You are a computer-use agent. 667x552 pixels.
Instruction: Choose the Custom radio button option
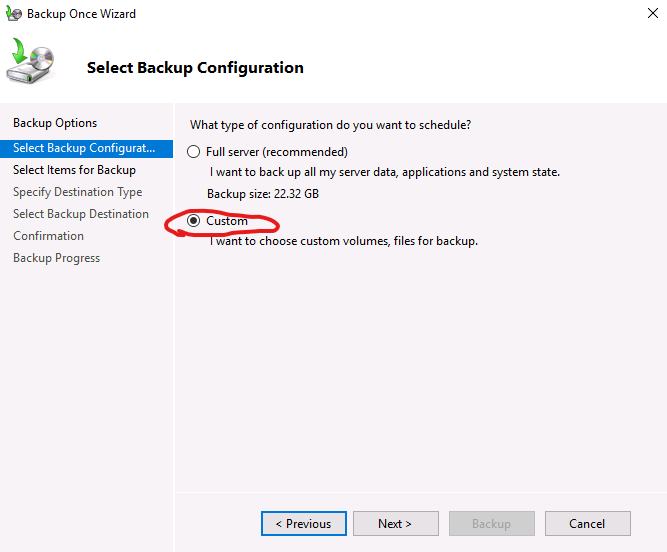194,221
